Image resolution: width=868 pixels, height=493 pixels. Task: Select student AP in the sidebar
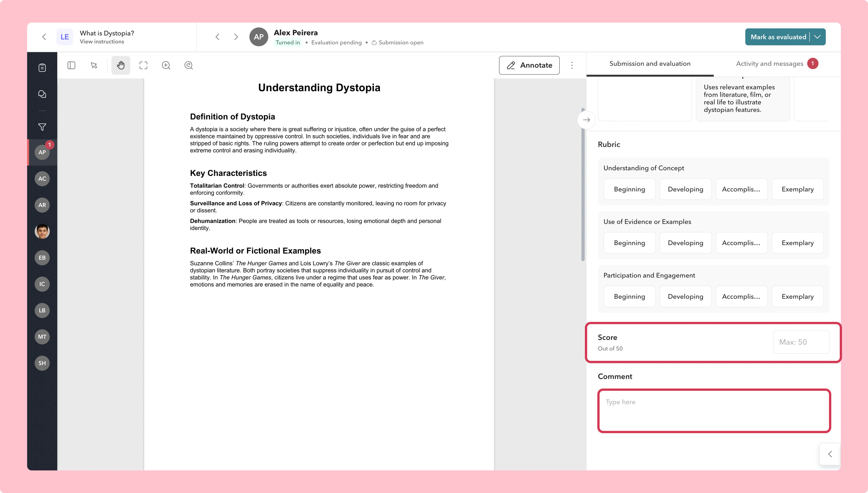click(42, 152)
